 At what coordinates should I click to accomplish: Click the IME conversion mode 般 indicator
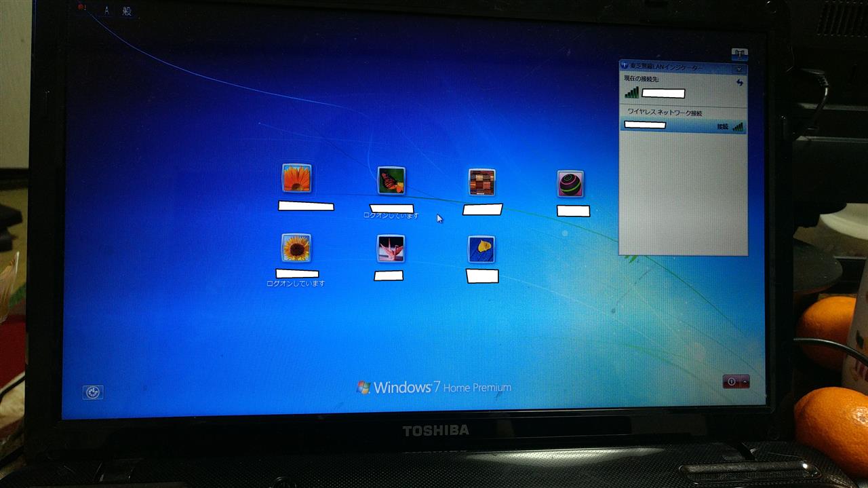(x=127, y=11)
